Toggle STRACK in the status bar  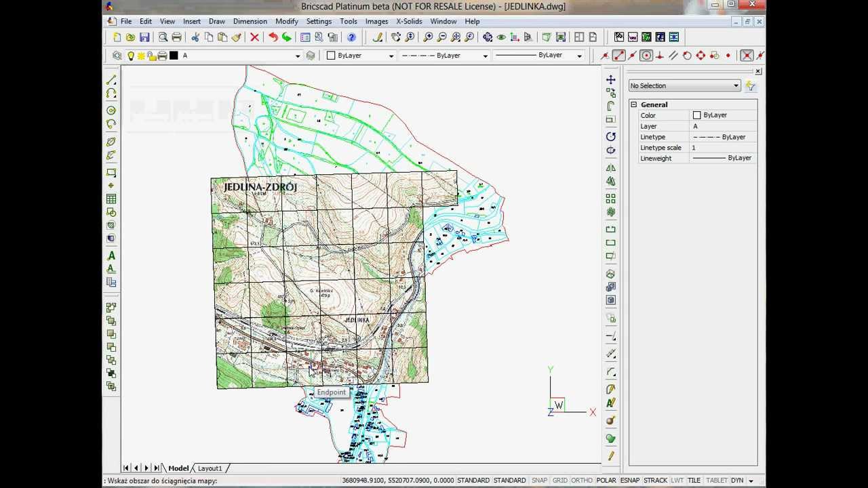[655, 481]
